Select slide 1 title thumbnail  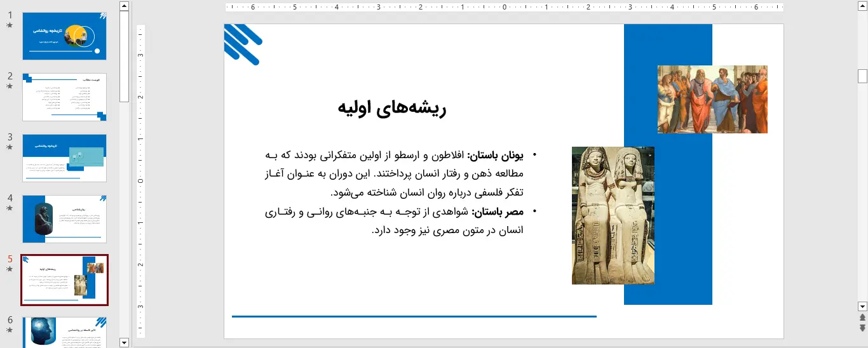[65, 36]
